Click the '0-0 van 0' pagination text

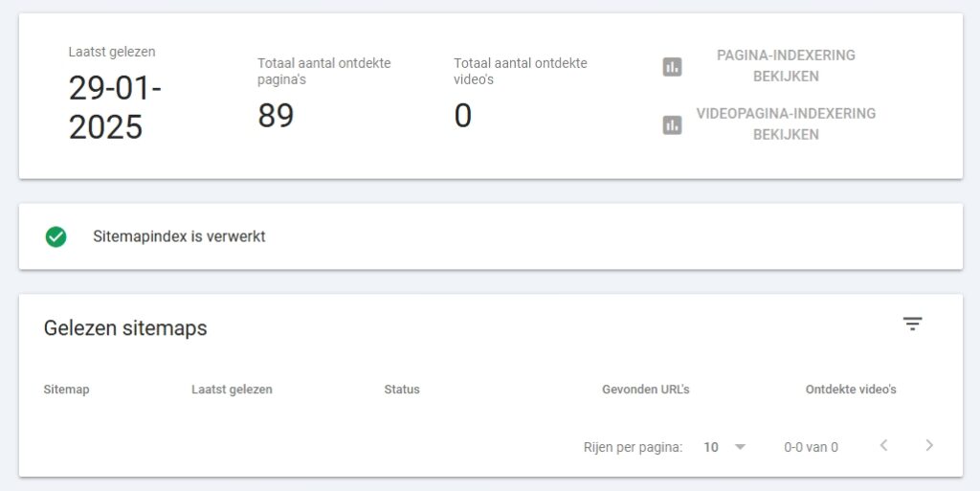coord(811,447)
